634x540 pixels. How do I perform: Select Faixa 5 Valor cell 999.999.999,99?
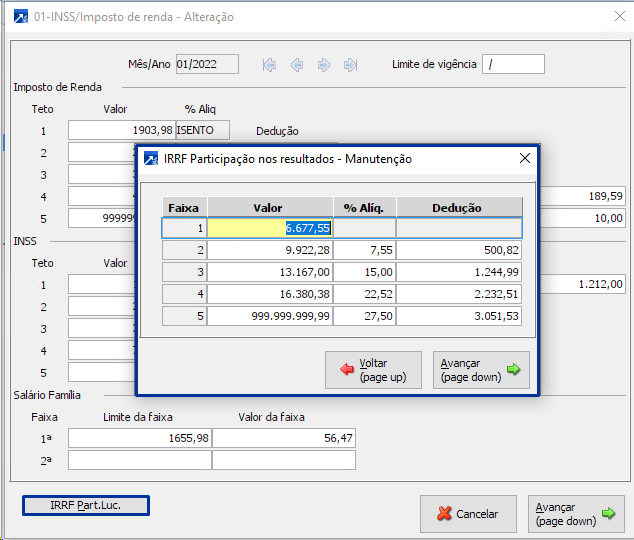pyautogui.click(x=270, y=316)
